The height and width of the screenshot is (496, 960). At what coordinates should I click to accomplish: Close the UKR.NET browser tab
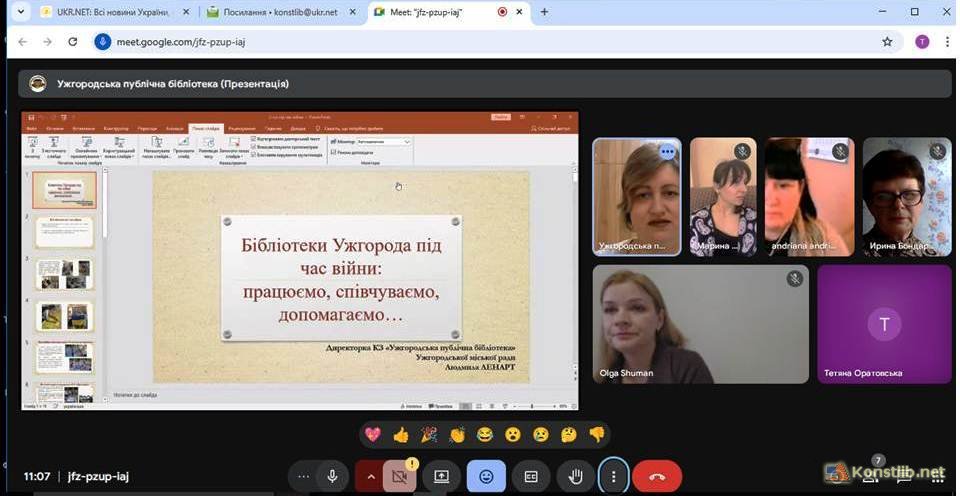click(186, 12)
